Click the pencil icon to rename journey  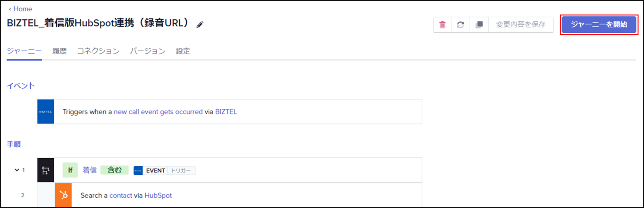[x=200, y=25]
